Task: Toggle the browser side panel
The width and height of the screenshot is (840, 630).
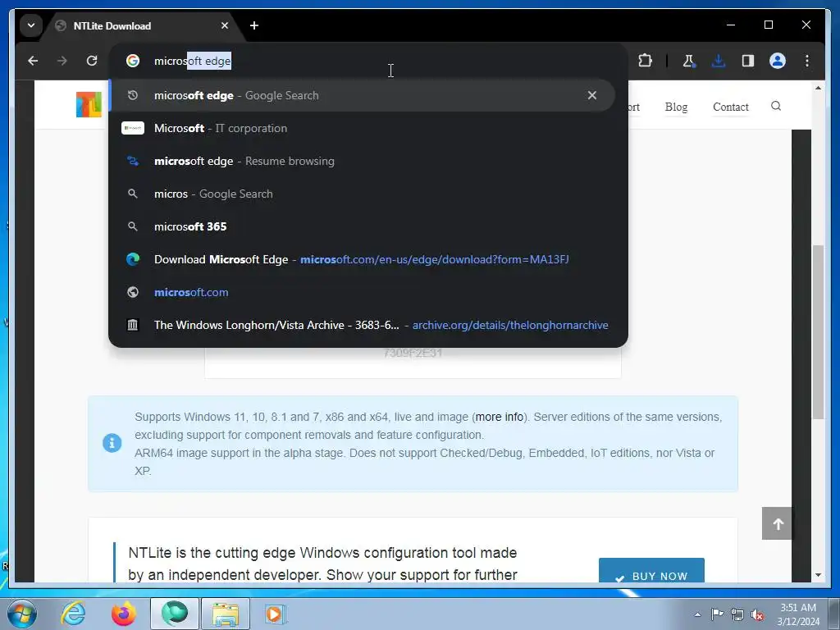Action: [748, 61]
